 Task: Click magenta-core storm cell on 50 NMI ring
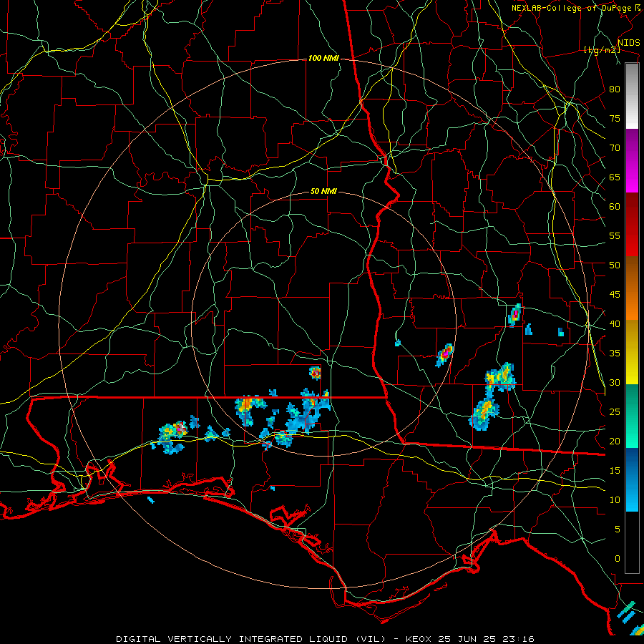[x=445, y=354]
